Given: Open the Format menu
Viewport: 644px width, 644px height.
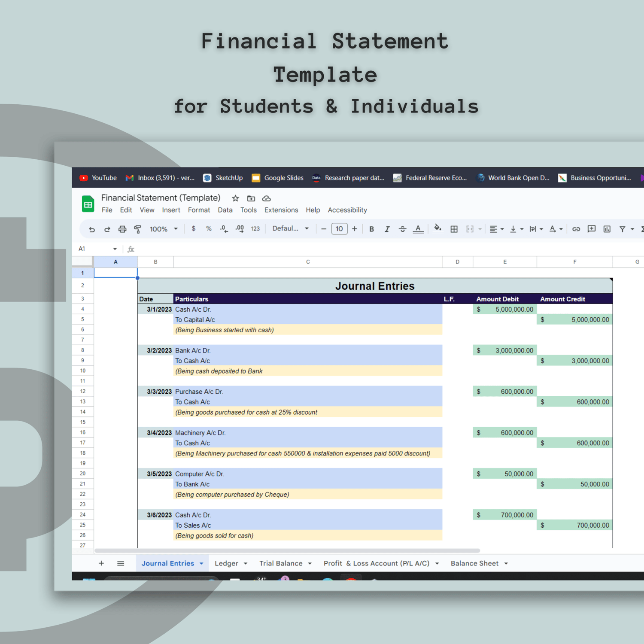Looking at the screenshot, I should (x=199, y=210).
